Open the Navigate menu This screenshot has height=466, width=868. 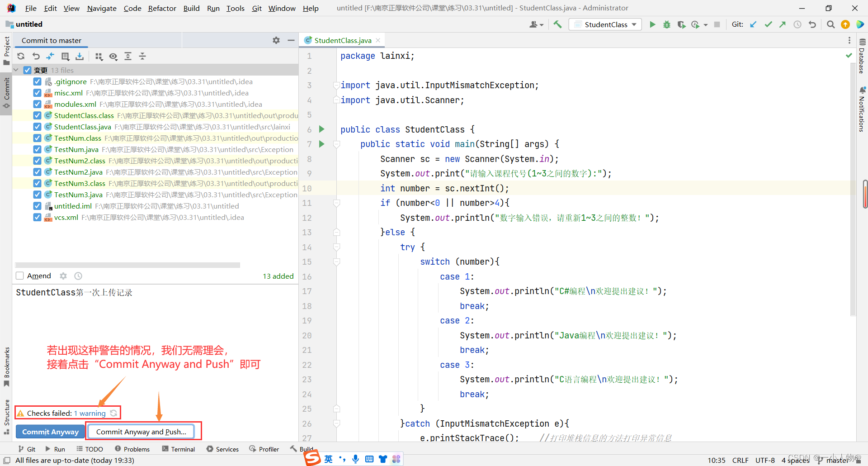pos(102,8)
